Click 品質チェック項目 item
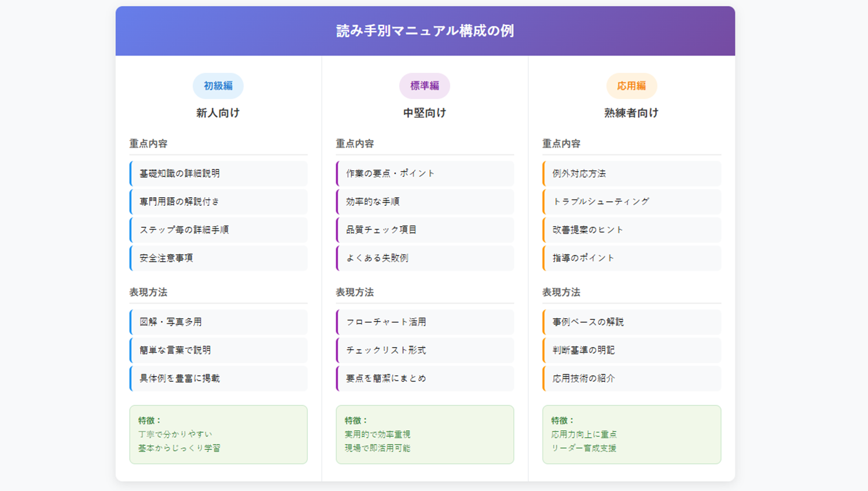This screenshot has height=491, width=868. [425, 230]
